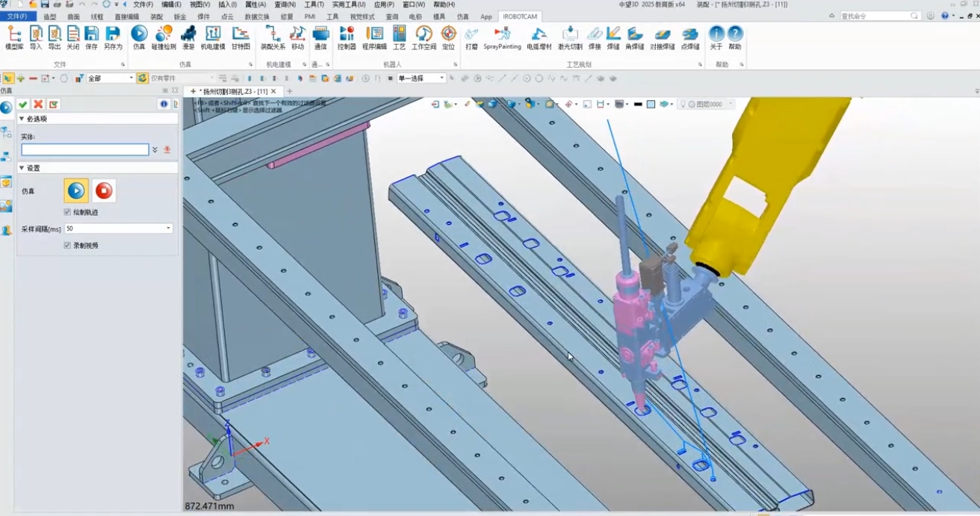The image size is (980, 516).
Task: Open the 采样间隔 sampling interval dropdown
Action: pyautogui.click(x=168, y=229)
